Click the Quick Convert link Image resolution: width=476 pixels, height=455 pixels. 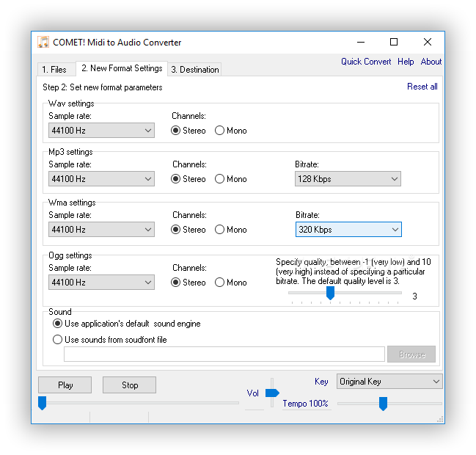366,62
